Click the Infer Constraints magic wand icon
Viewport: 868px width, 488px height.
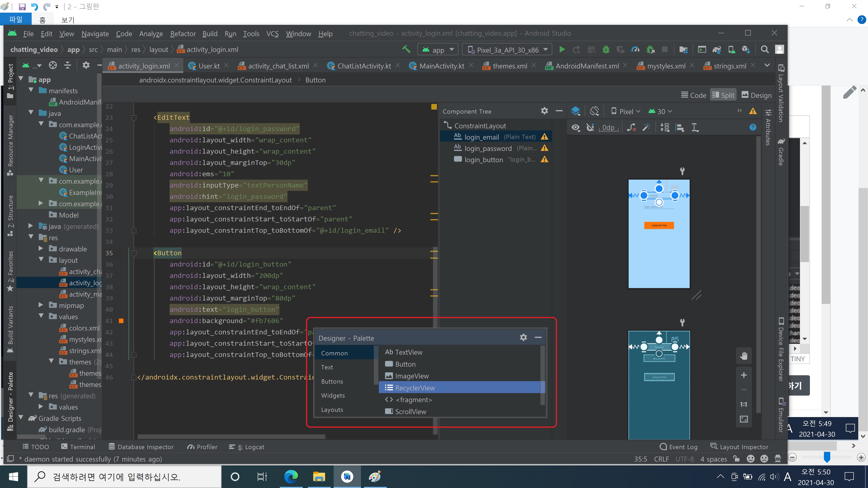pos(646,127)
